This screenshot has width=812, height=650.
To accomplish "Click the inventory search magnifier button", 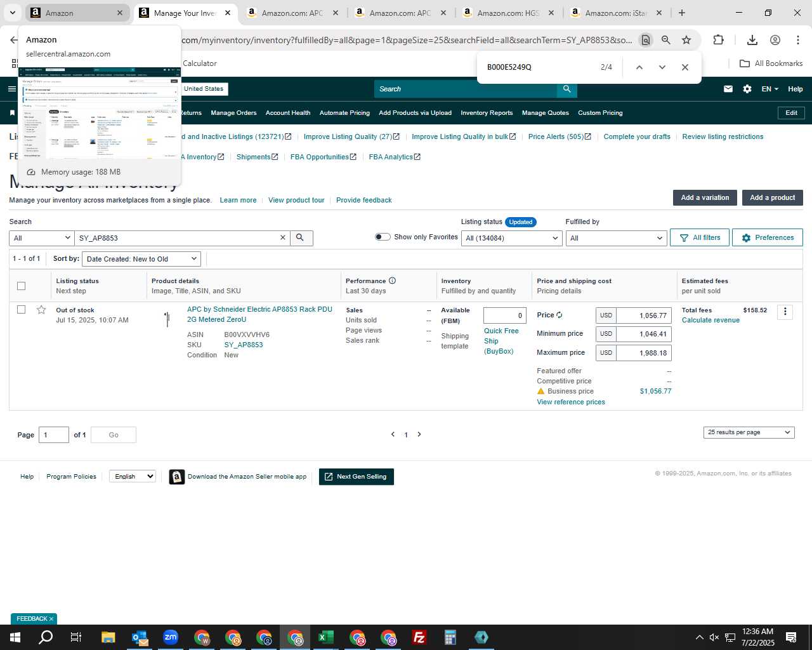I will tap(300, 238).
